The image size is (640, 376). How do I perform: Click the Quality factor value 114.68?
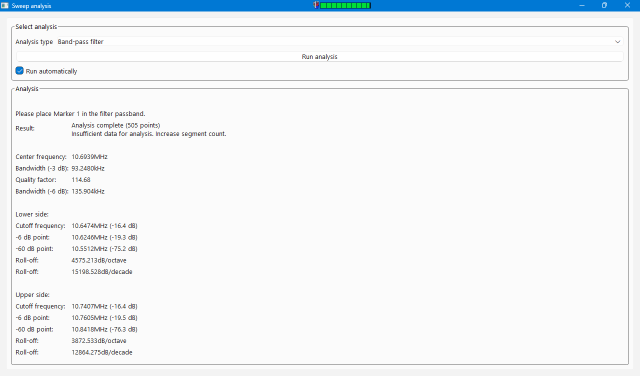(x=81, y=180)
